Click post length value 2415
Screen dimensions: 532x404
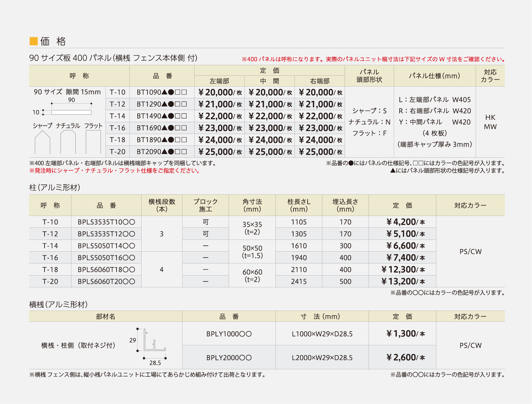299,281
